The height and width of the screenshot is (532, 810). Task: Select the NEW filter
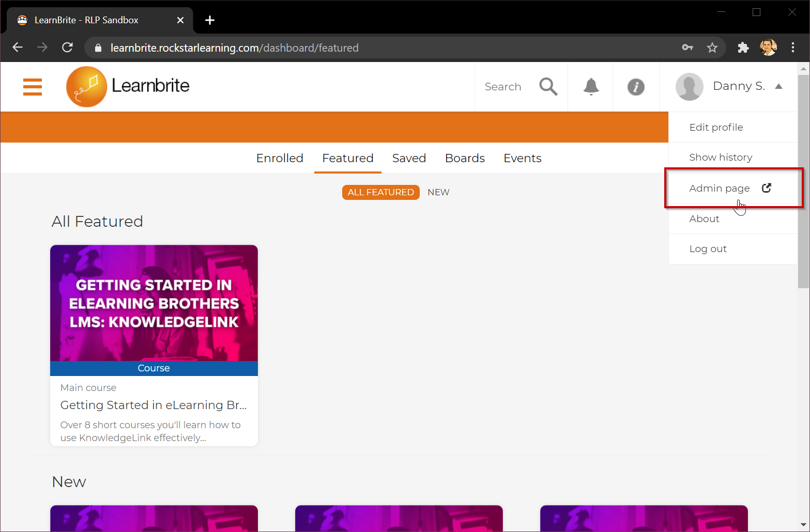(x=438, y=192)
